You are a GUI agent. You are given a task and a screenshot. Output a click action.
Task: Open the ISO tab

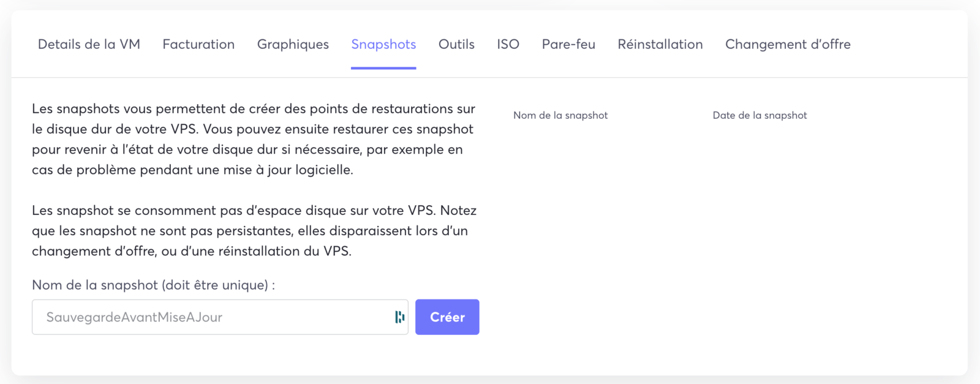pyautogui.click(x=508, y=44)
